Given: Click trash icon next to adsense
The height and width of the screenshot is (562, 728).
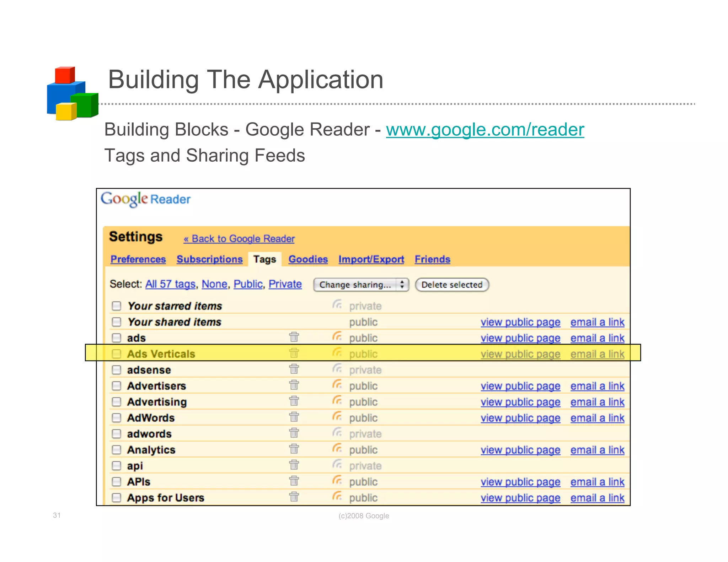Looking at the screenshot, I should point(294,369).
